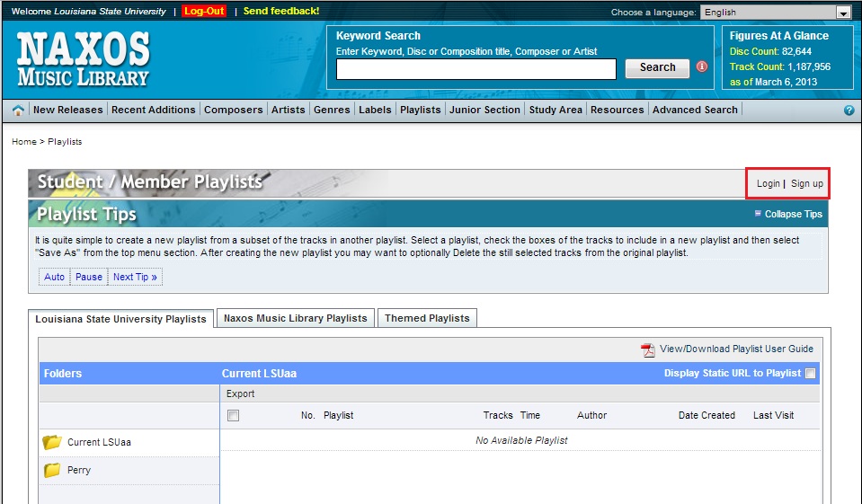
Task: Click the No. column header
Action: point(307,415)
